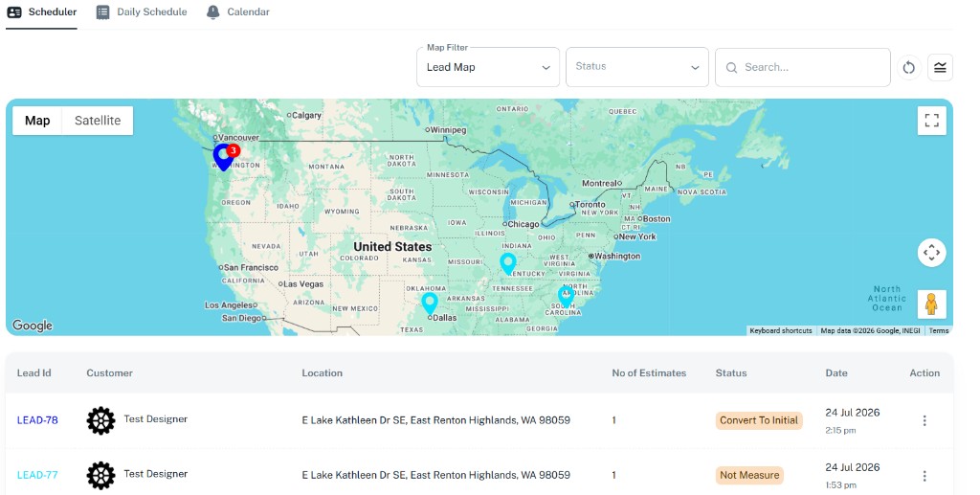Expand the Status filter dropdown
This screenshot has width=980, height=495.
point(636,67)
